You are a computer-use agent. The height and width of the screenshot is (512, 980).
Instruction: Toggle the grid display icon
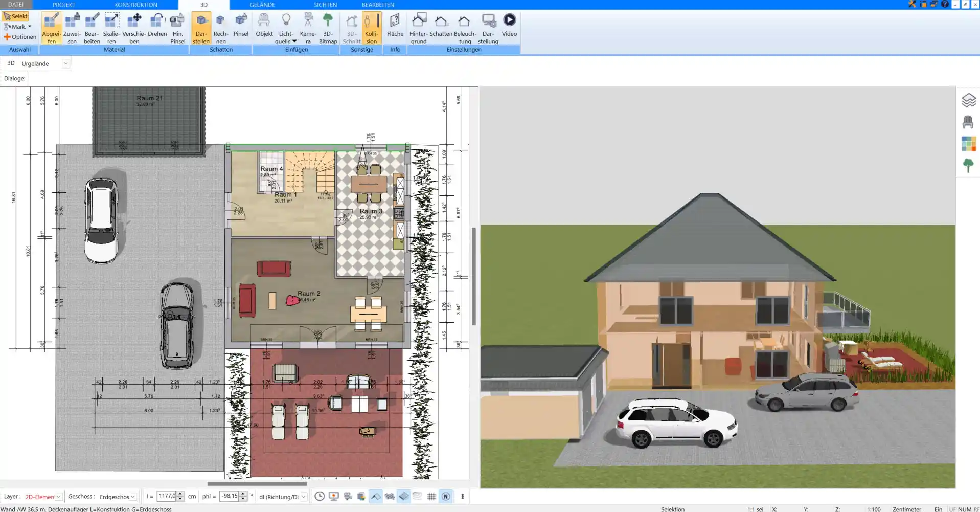[431, 496]
